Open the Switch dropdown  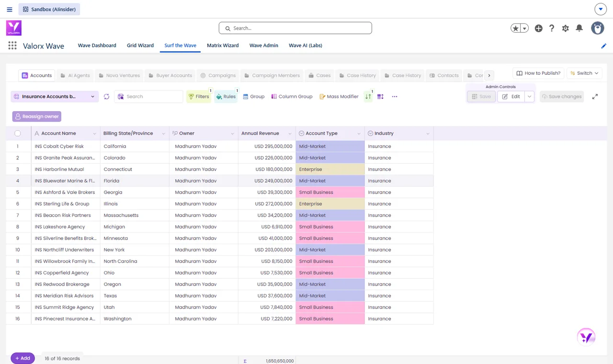(584, 73)
